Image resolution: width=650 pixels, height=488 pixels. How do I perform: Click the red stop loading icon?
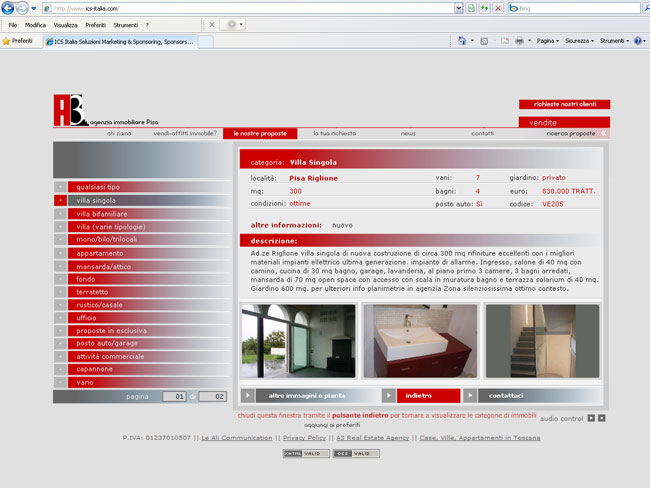498,8
